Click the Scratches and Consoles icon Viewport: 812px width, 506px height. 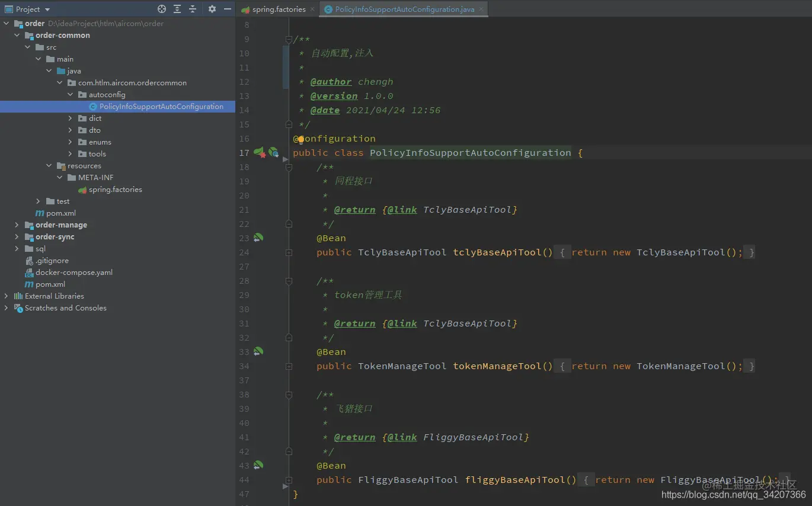coord(18,308)
